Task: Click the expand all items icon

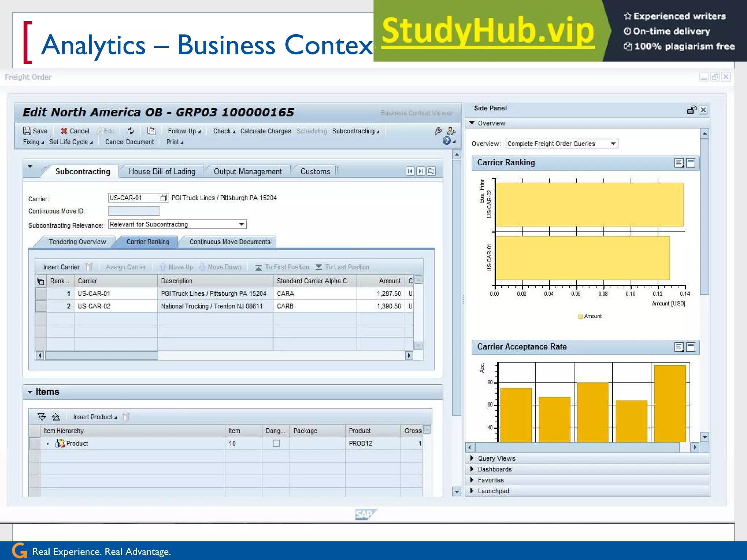Action: (42, 417)
